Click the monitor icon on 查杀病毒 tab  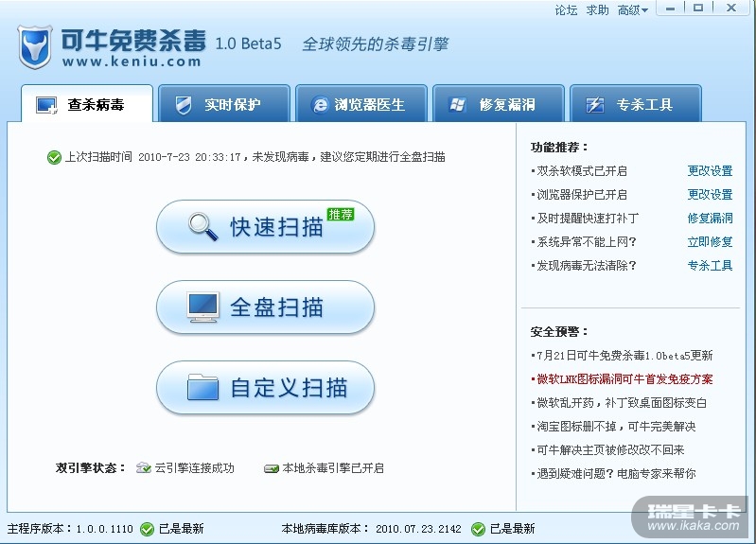click(46, 105)
